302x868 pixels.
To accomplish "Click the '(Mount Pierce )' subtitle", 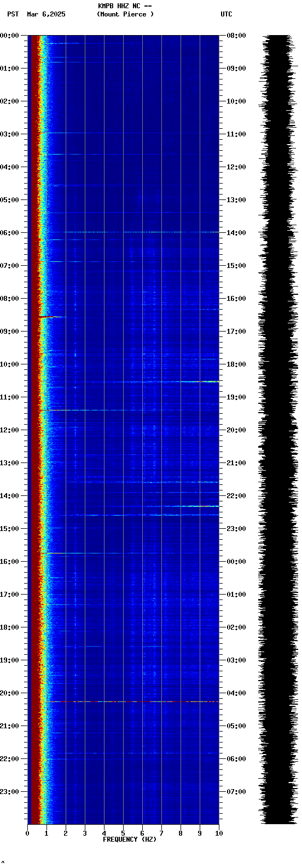I will point(125,14).
